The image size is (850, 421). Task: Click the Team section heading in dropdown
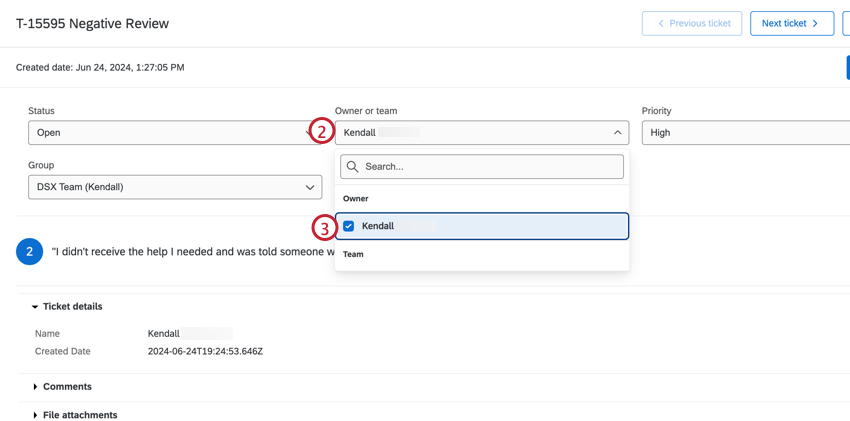tap(353, 254)
